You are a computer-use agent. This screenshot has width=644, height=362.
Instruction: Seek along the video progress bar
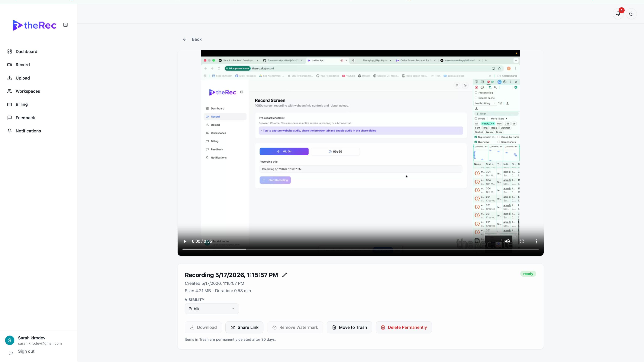click(360, 249)
